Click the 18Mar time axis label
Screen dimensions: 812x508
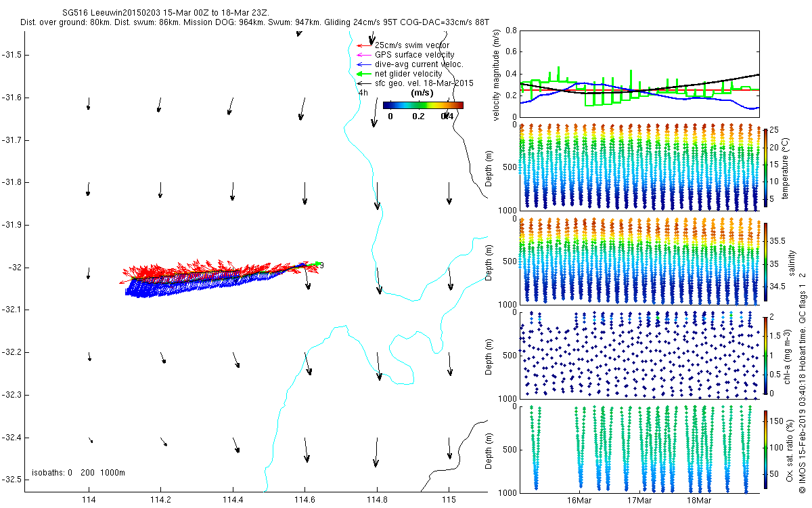click(x=699, y=500)
